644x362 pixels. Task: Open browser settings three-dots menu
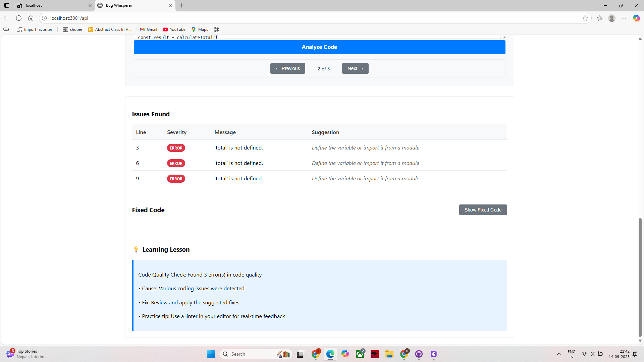click(624, 18)
